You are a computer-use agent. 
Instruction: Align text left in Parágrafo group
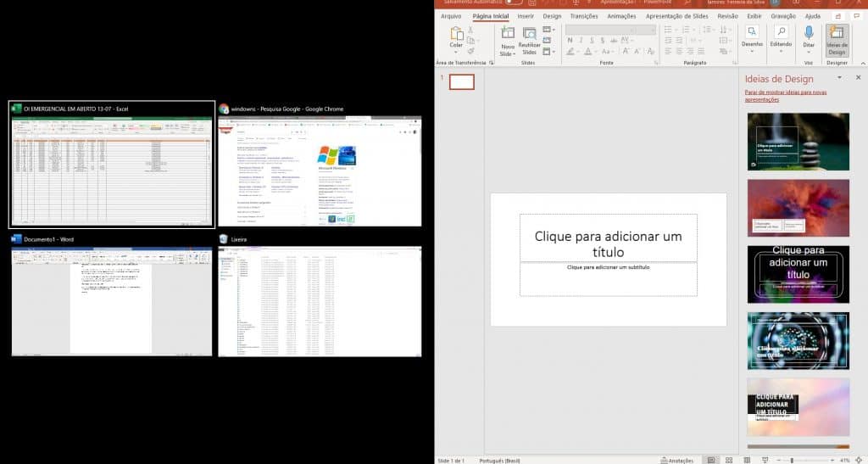pyautogui.click(x=668, y=52)
